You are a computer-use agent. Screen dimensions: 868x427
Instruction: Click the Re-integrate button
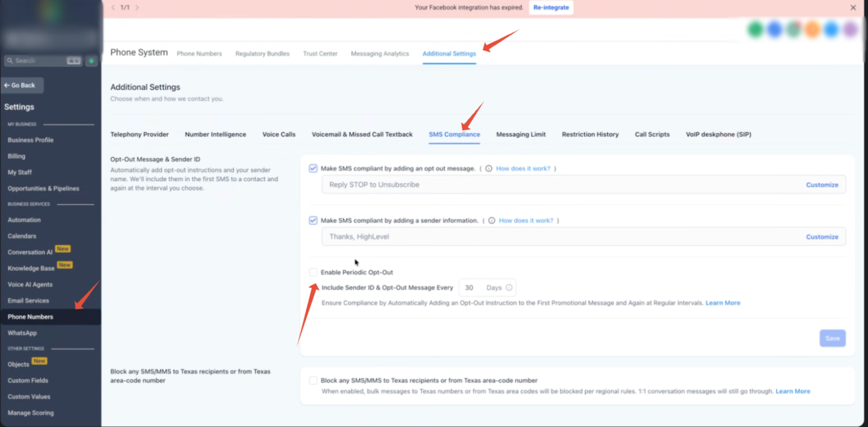pos(551,8)
